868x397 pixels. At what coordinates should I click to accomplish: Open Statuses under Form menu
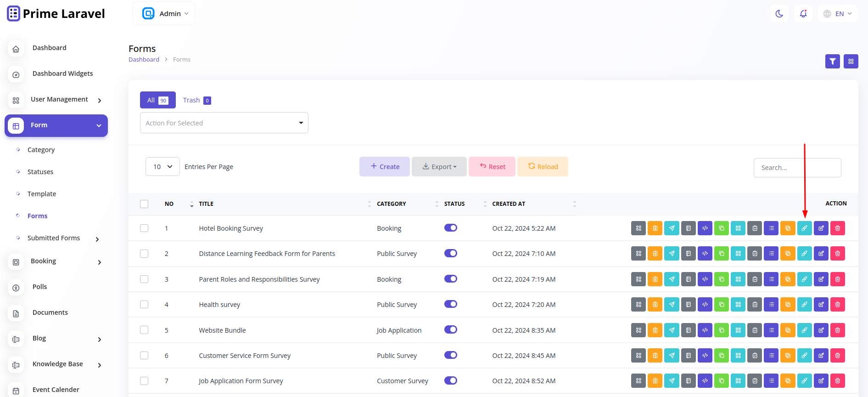(40, 172)
